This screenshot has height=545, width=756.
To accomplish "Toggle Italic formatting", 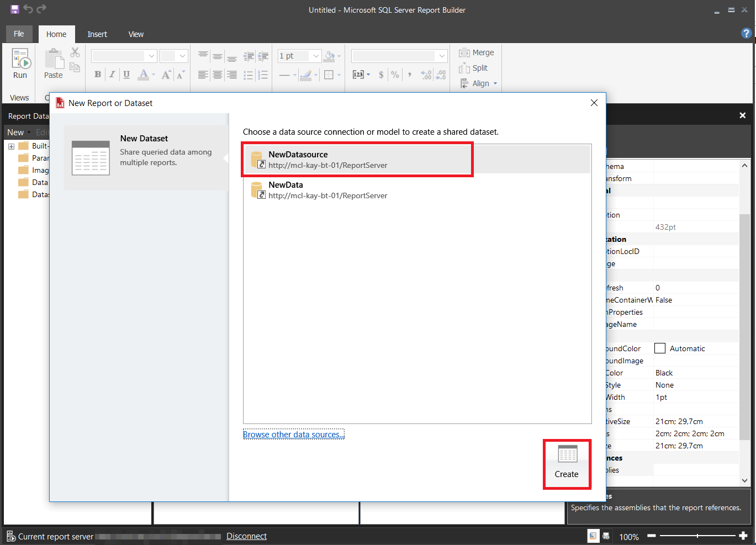I will (112, 75).
